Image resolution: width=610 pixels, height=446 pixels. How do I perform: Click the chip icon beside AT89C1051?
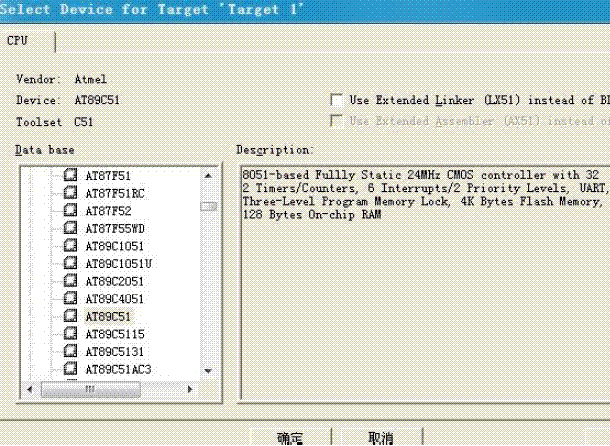[x=70, y=246]
